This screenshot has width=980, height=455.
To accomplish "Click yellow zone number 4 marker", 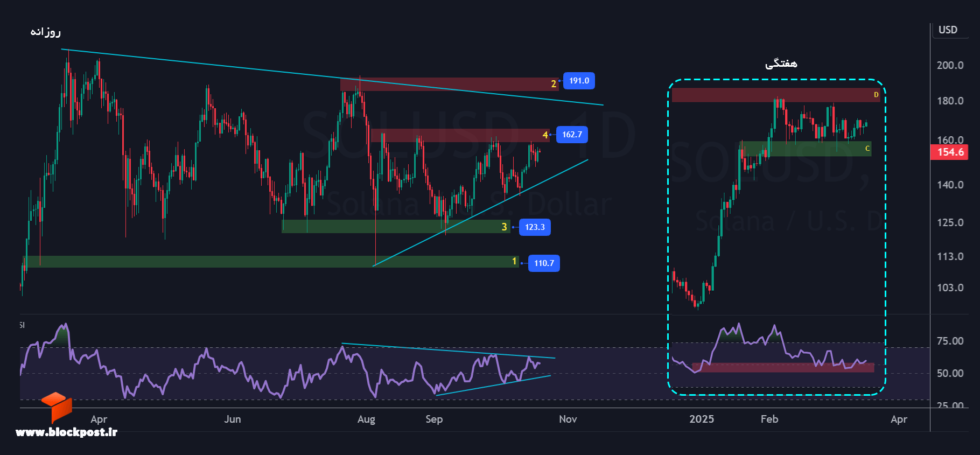I will click(545, 135).
